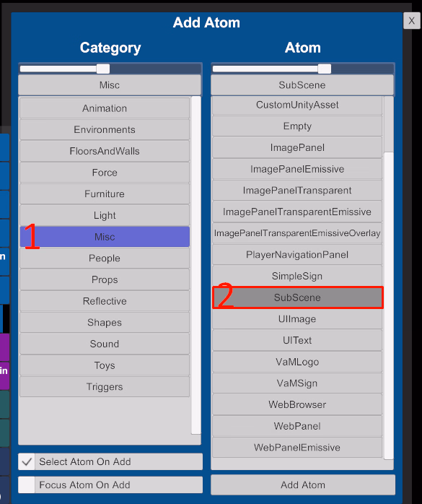This screenshot has height=504, width=422.
Task: Open the Atom dropdown showing SubScene
Action: 302,85
